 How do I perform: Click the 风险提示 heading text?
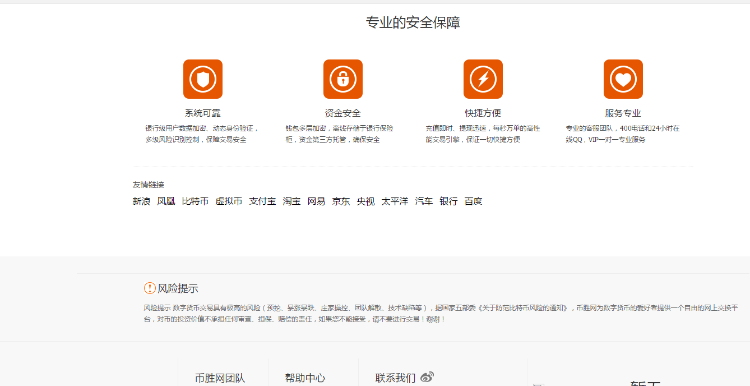(178, 288)
